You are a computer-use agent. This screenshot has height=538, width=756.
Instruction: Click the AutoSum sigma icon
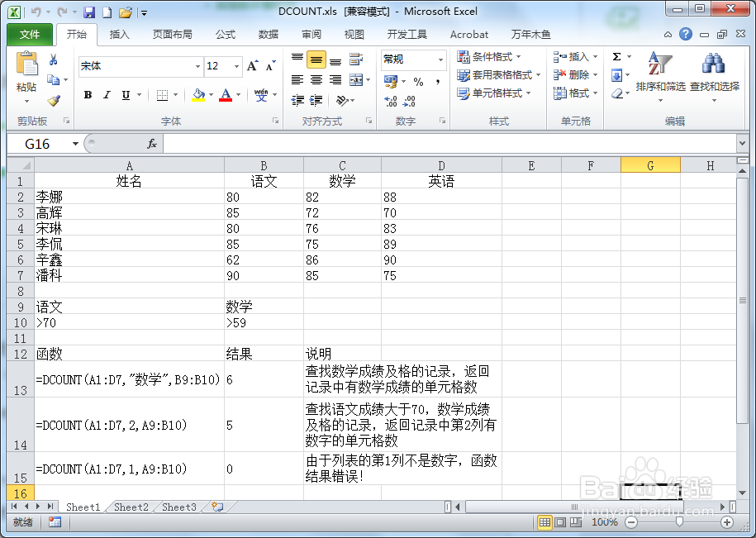coord(616,57)
